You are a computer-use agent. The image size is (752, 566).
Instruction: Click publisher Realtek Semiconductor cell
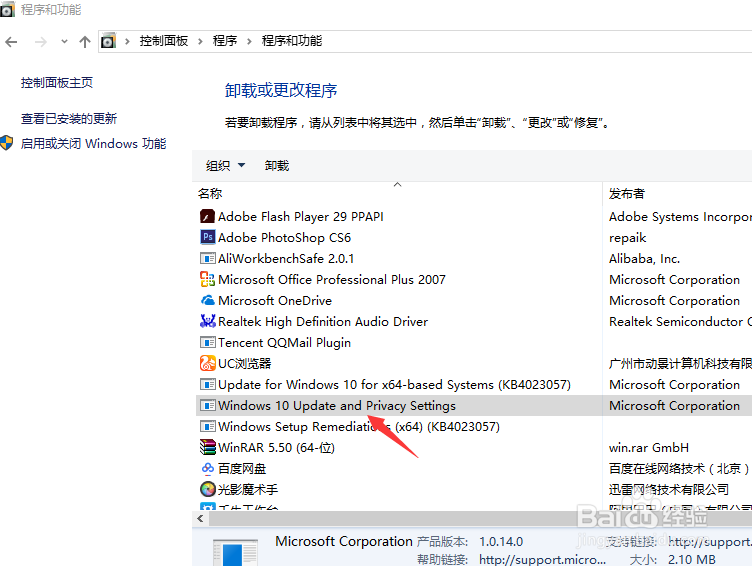pos(680,322)
